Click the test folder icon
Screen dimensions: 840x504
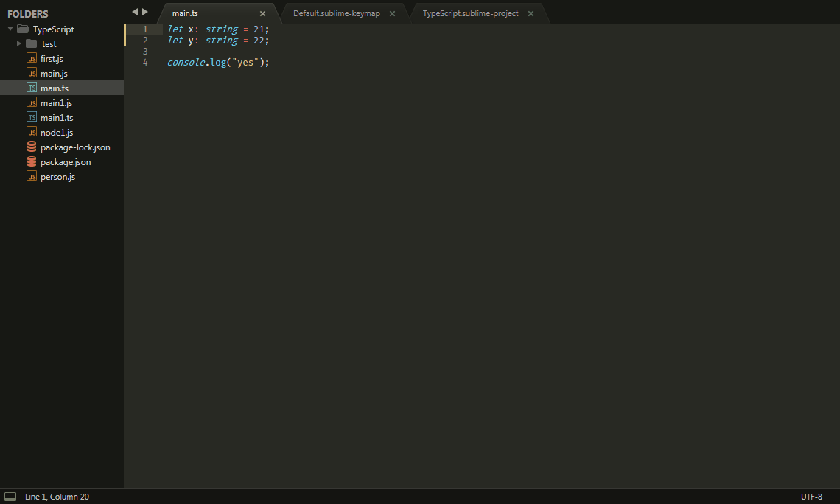[x=32, y=43]
